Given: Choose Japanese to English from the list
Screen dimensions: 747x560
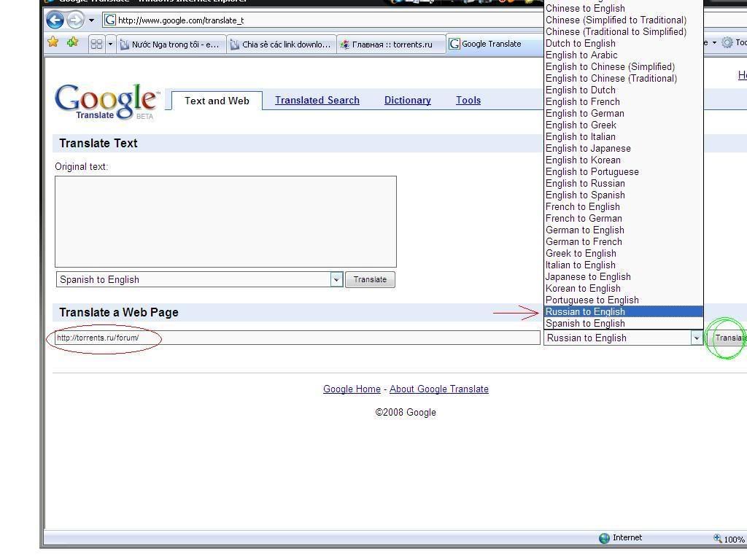Looking at the screenshot, I should (588, 276).
